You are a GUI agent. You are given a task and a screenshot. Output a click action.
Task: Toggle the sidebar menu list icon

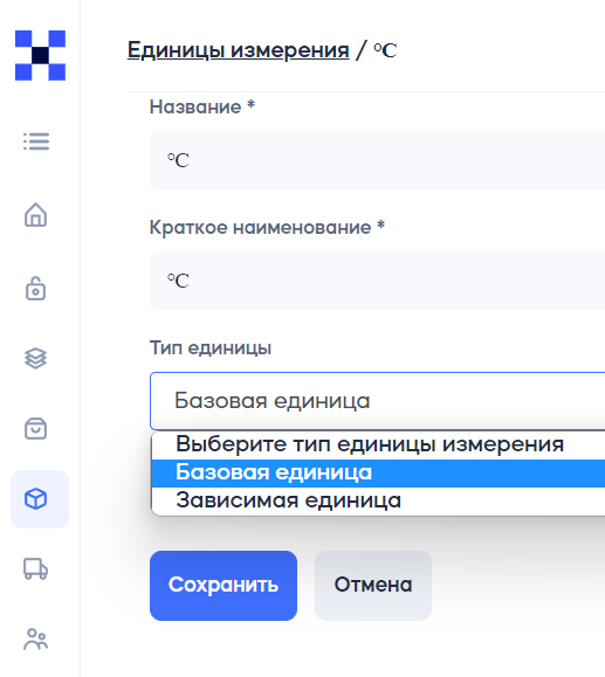point(36,142)
